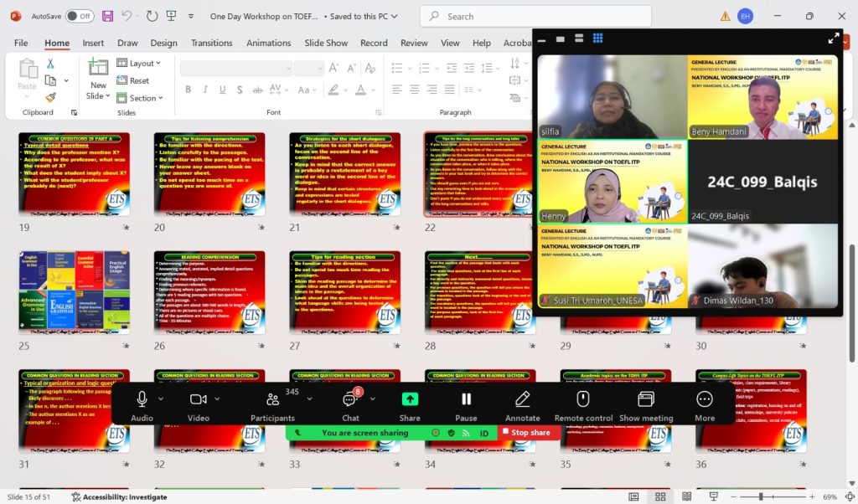The height and width of the screenshot is (504, 858).
Task: Toggle Italic formatting
Action: point(205,89)
